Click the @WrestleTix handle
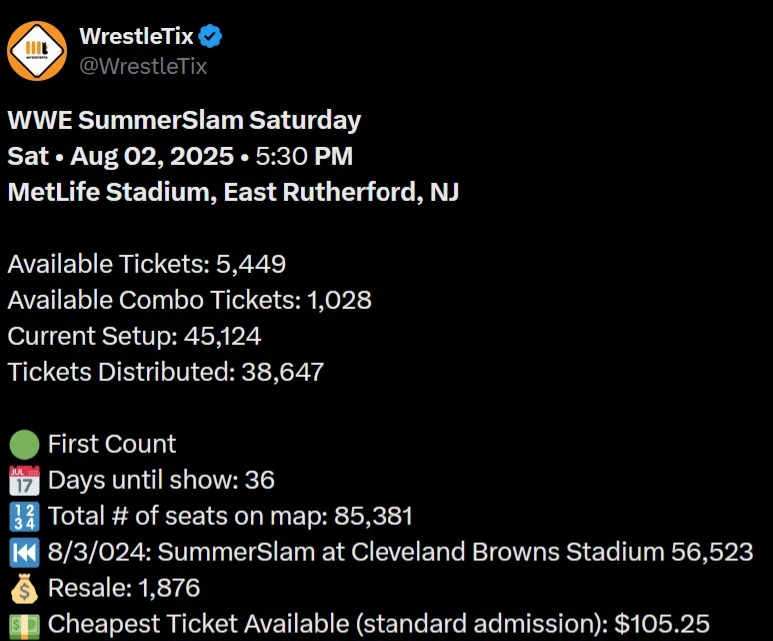Image resolution: width=773 pixels, height=641 pixels. click(x=143, y=67)
